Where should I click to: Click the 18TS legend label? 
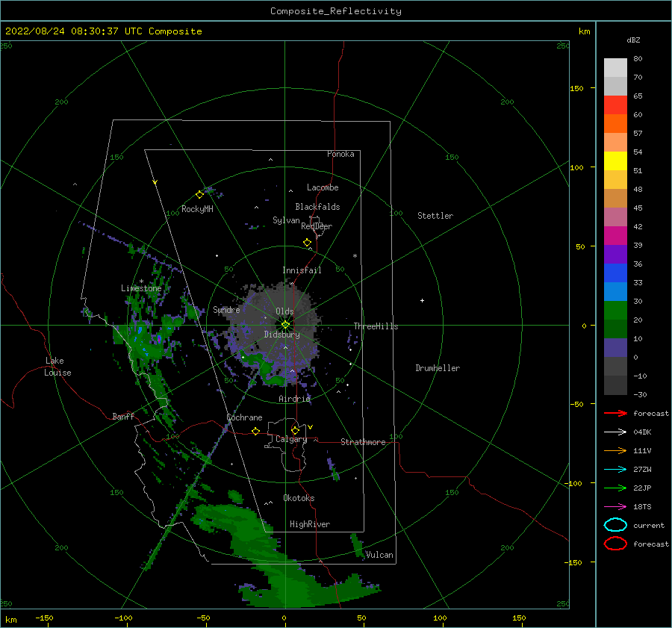tap(642, 507)
